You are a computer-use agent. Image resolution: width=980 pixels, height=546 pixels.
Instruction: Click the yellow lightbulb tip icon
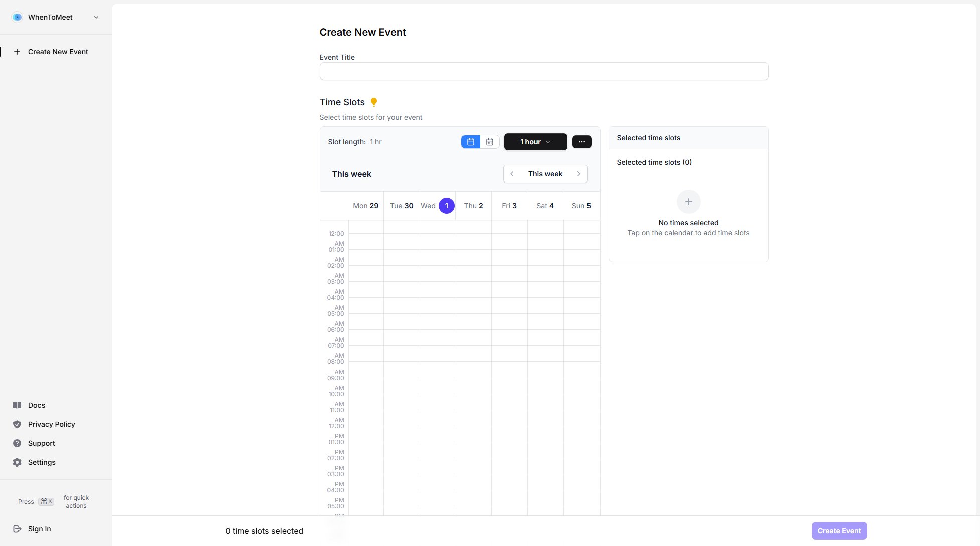(x=373, y=102)
